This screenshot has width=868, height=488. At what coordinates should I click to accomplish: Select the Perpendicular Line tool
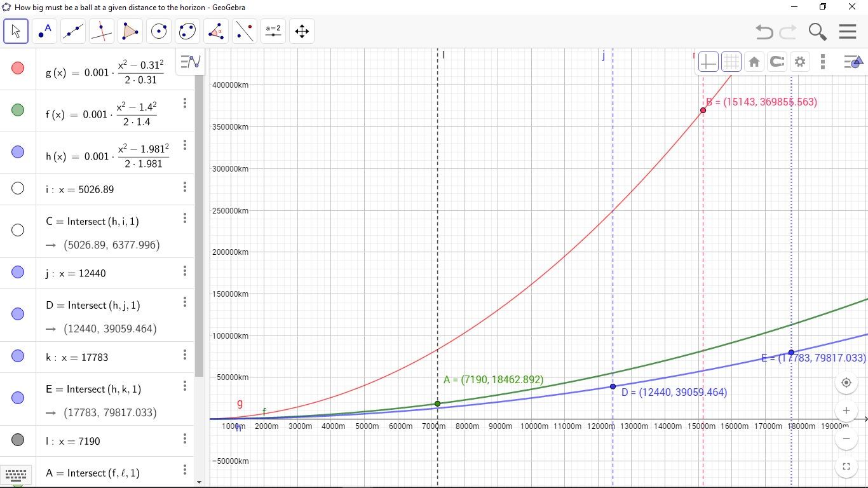click(102, 31)
